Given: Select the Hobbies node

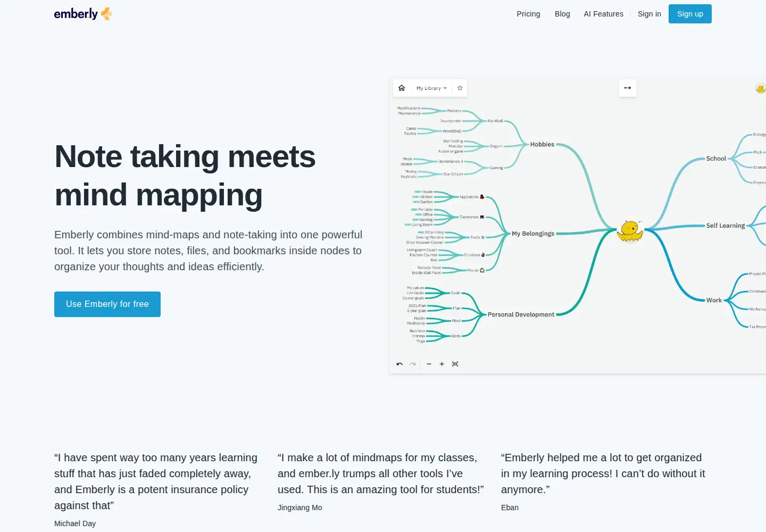Looking at the screenshot, I should coord(542,145).
